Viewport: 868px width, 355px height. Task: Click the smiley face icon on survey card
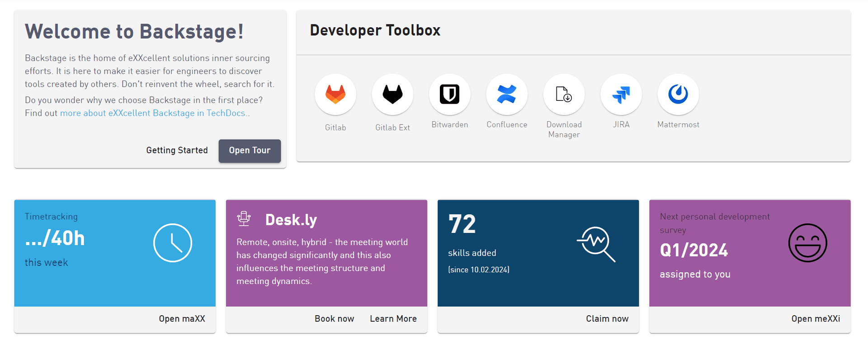[x=808, y=243]
